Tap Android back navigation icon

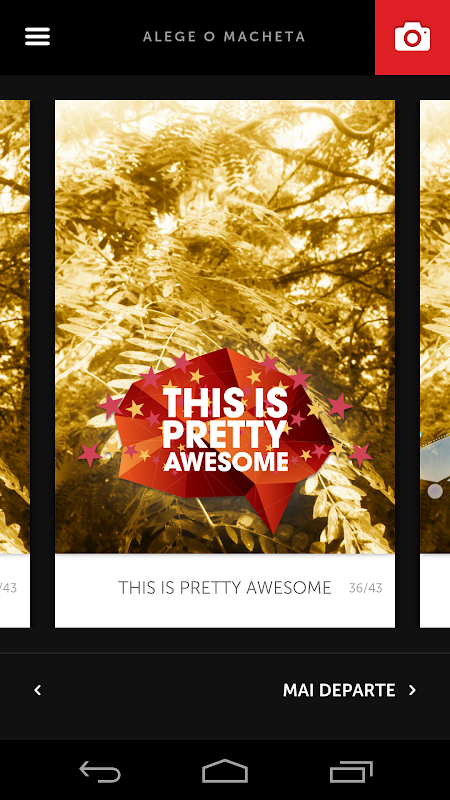100,771
